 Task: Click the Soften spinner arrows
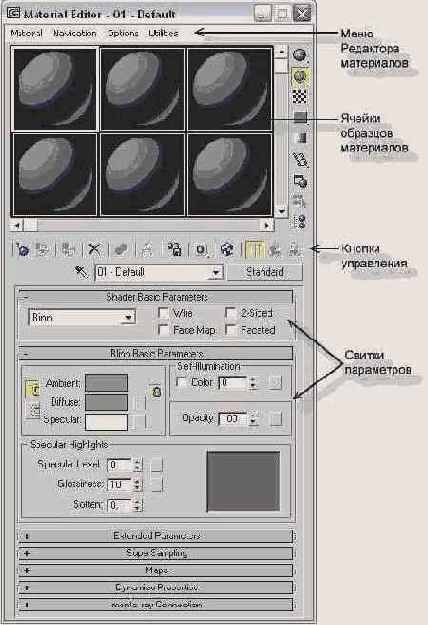137,505
